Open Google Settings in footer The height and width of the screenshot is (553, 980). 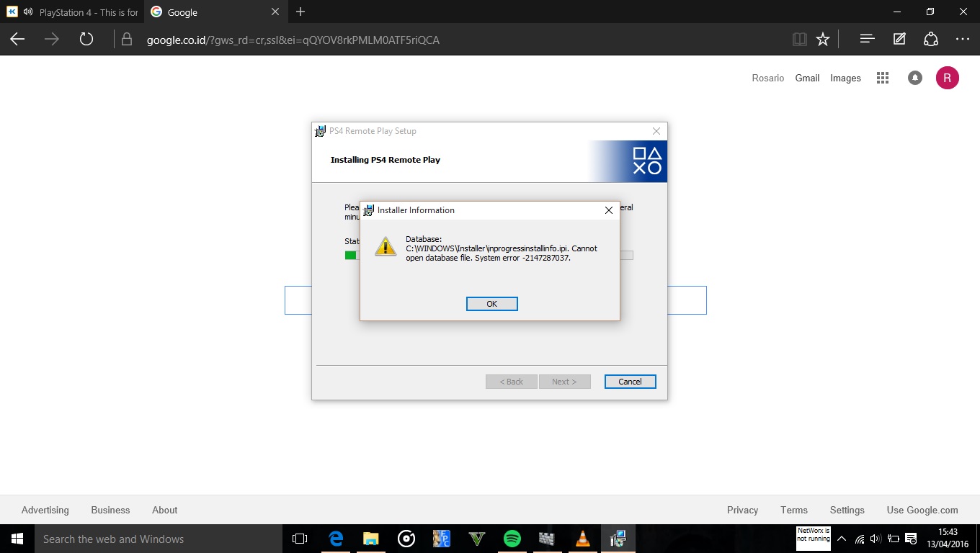coord(847,510)
